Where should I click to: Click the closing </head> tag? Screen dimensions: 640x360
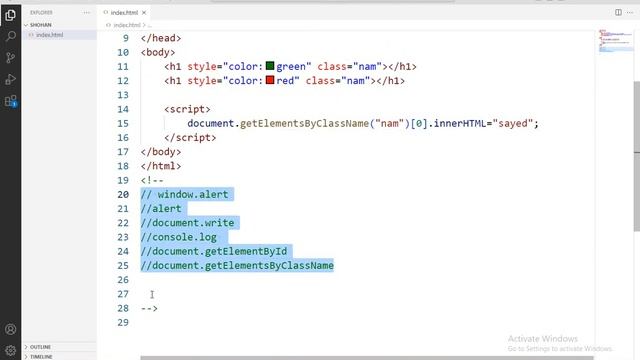161,38
